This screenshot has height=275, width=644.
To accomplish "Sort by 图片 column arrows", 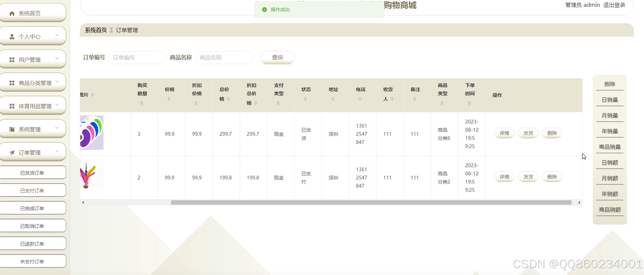I will pos(92,95).
